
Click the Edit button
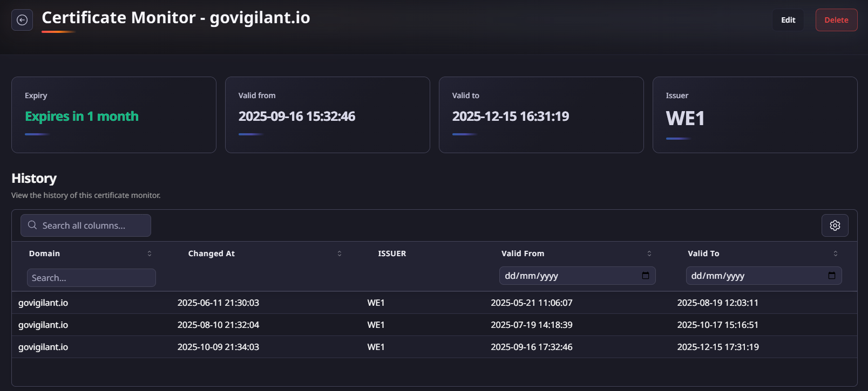point(788,20)
